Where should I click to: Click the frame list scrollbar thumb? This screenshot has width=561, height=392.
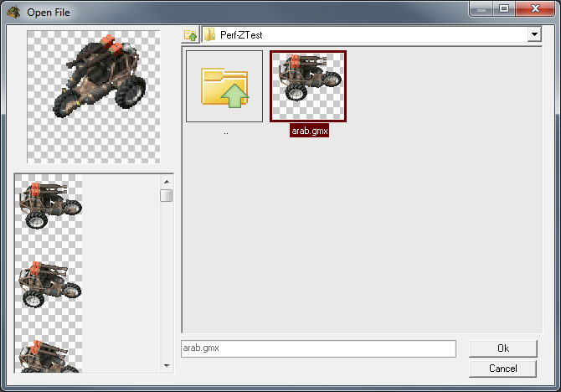point(167,195)
